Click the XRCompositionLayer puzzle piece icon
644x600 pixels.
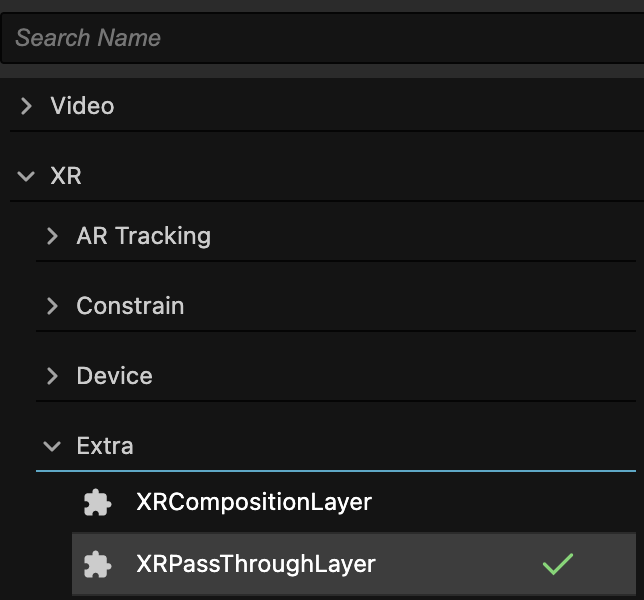point(97,502)
